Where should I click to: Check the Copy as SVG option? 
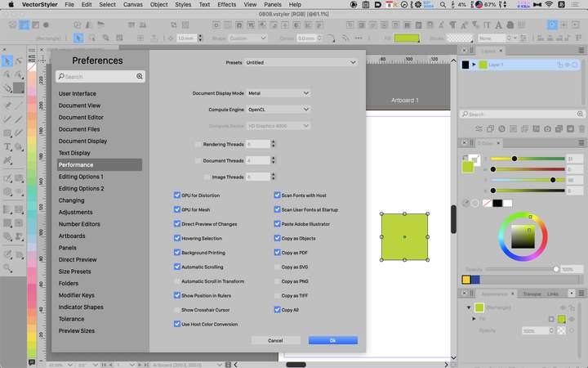pos(277,267)
